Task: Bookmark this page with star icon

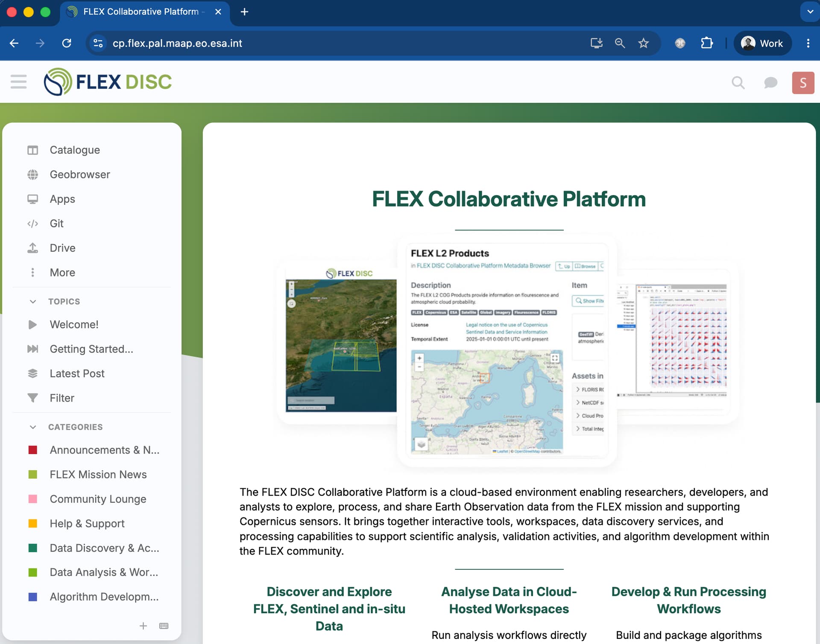Action: click(643, 43)
